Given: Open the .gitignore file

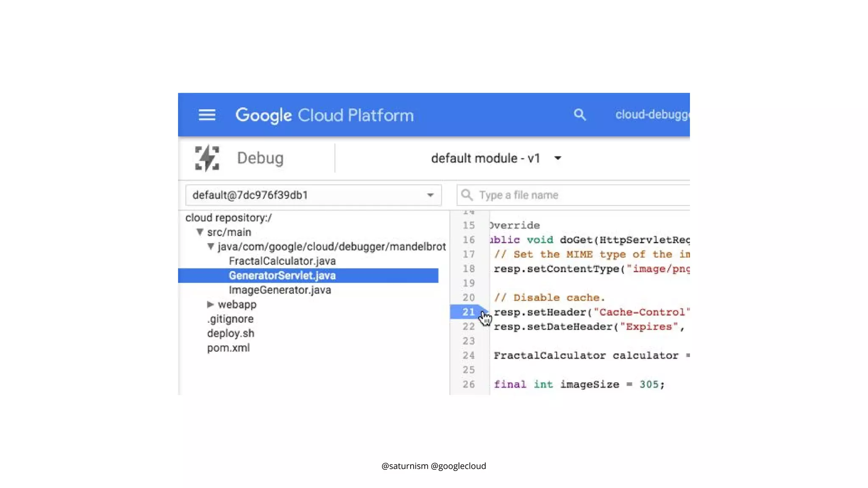Looking at the screenshot, I should pos(230,319).
